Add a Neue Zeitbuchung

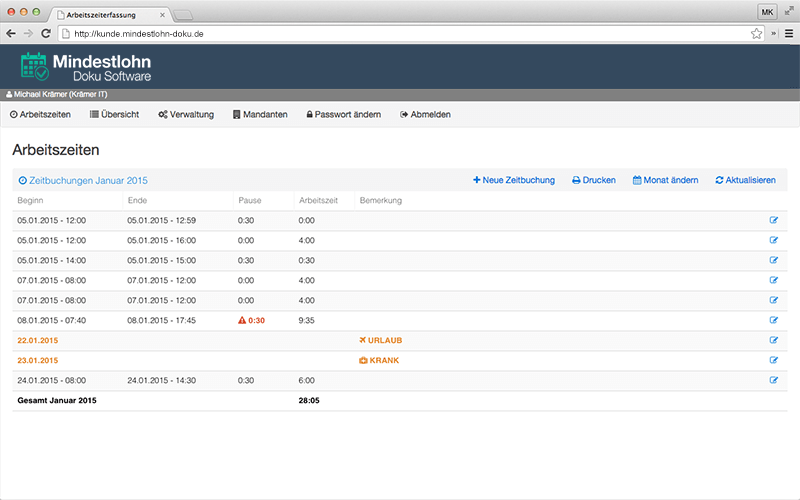[514, 180]
